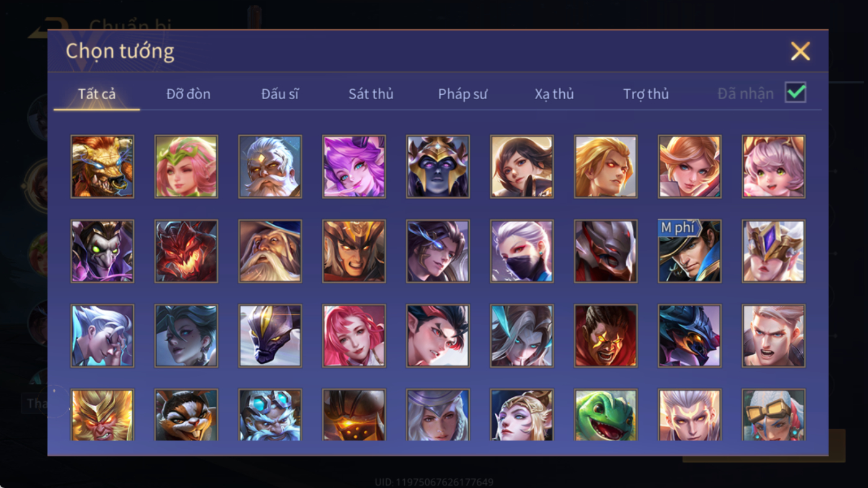The width and height of the screenshot is (868, 488).
Task: Open the Đấu sĩ tab
Action: click(x=280, y=94)
